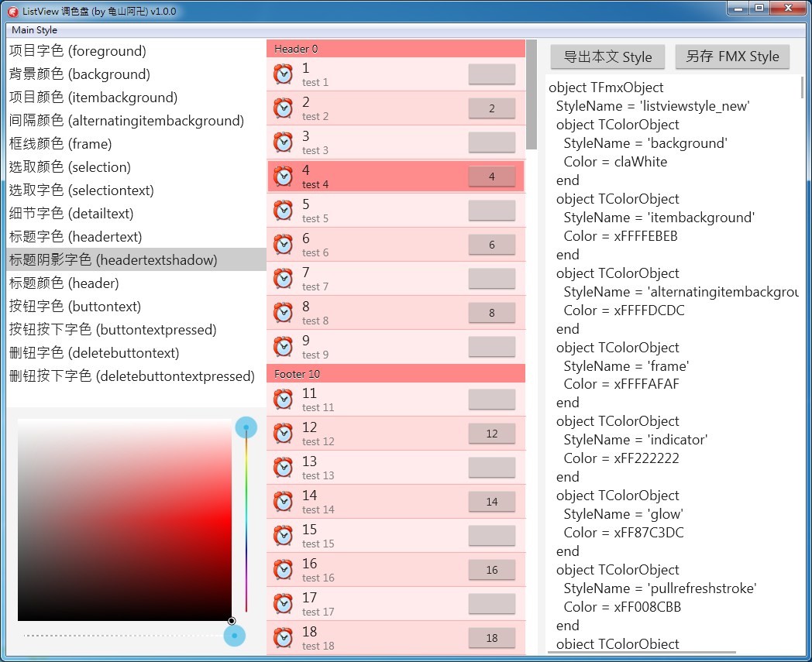
Task: Click the alarm clock icon in row 17
Action: coord(284,604)
